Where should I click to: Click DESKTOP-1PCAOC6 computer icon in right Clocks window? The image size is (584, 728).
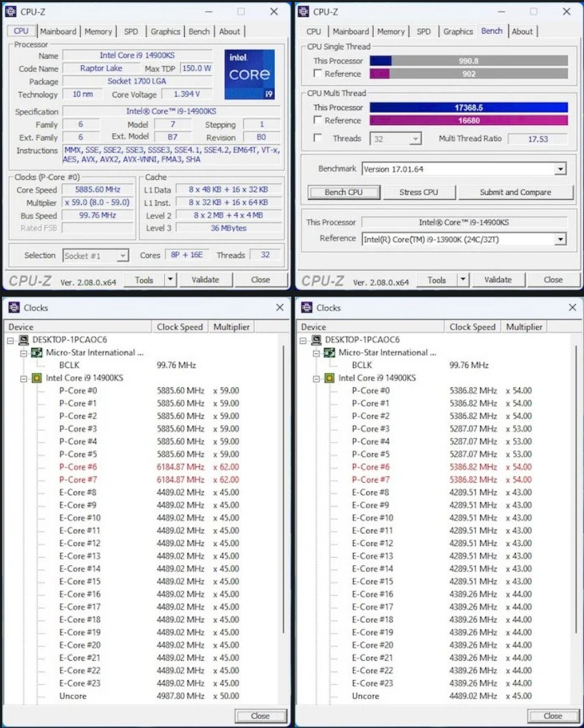[317, 340]
